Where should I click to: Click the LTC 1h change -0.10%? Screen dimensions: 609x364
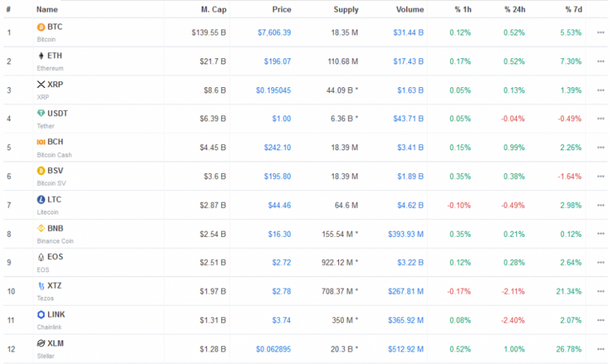[459, 205]
